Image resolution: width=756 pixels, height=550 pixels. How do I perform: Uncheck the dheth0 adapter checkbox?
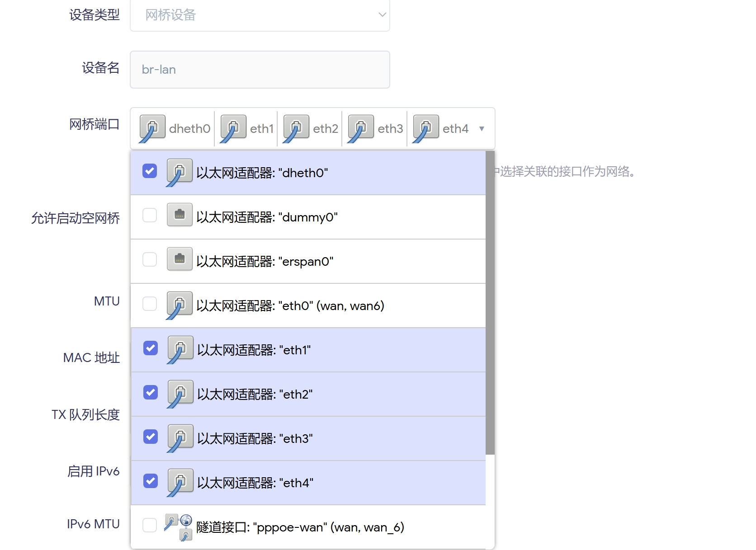click(150, 171)
